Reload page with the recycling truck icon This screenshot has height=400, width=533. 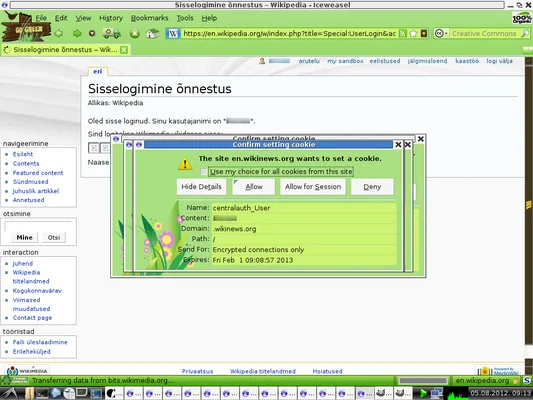(112, 33)
